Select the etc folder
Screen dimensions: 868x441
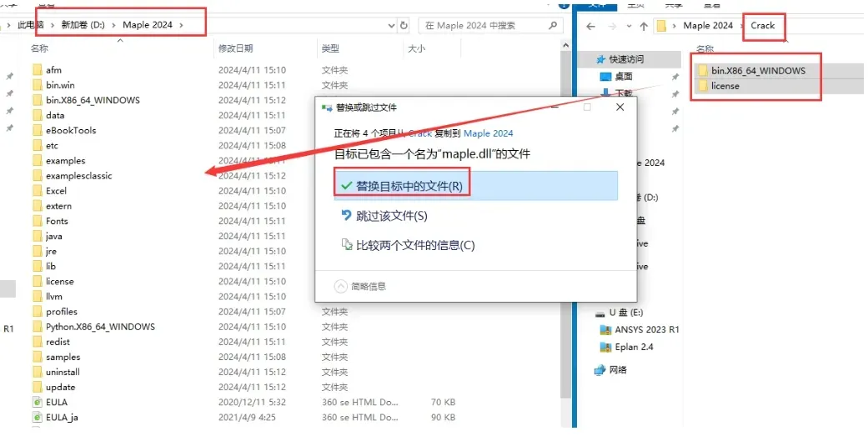click(52, 146)
